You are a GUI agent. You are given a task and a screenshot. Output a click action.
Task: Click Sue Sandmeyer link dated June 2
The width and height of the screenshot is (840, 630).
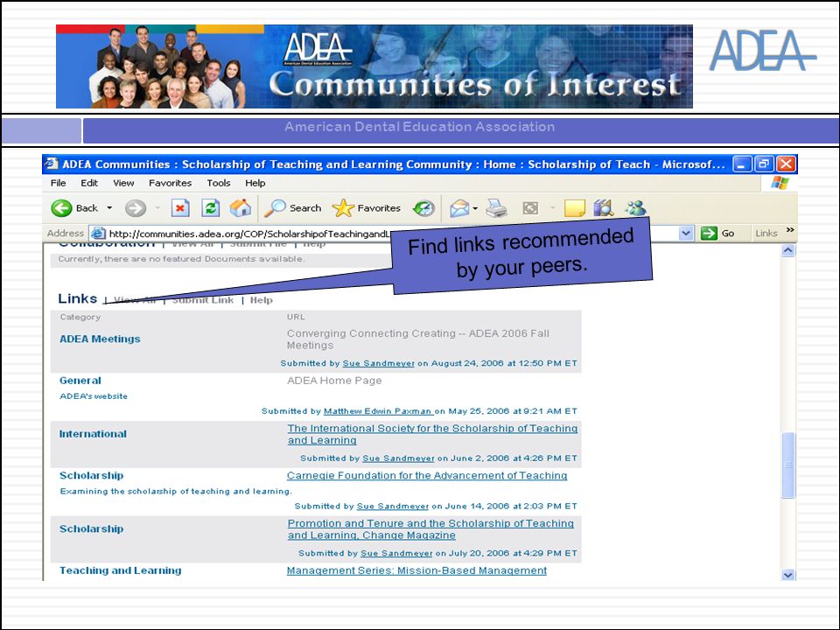(x=399, y=458)
